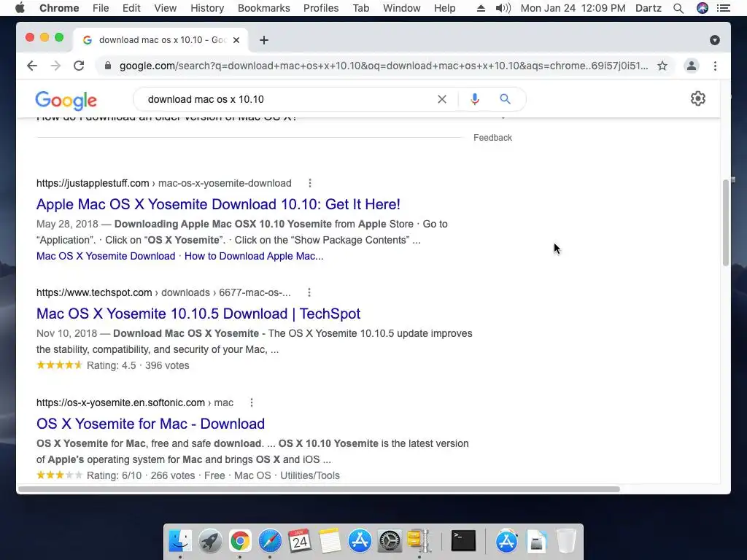The height and width of the screenshot is (560, 747).
Task: Reload the page with the refresh icon
Action: (79, 66)
